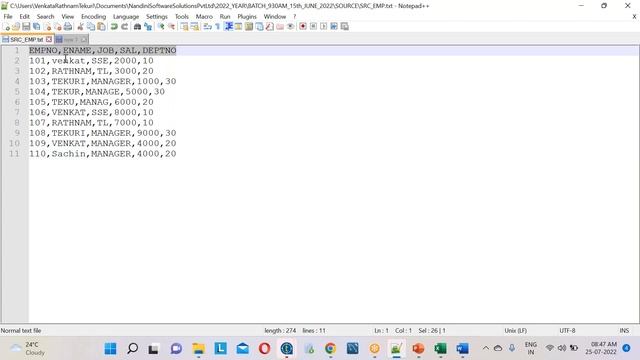Click the INS insert mode indicator
Viewport: 640px width, 360px height.
pyautogui.click(x=624, y=331)
